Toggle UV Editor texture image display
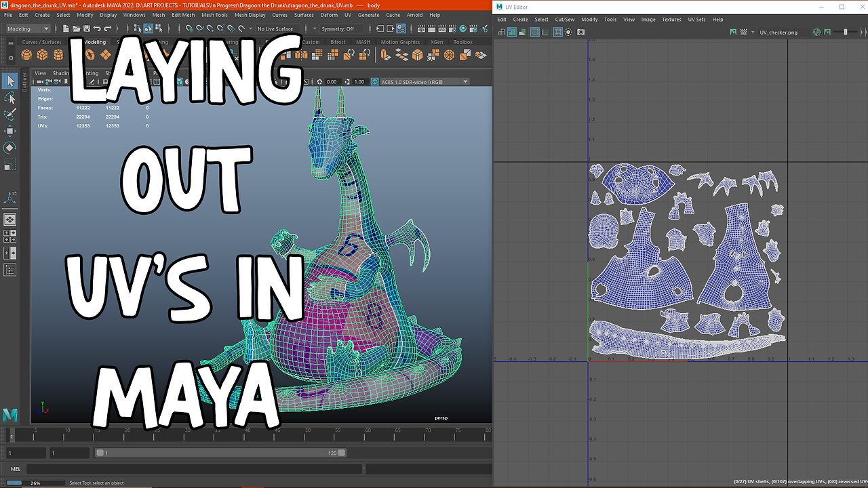 click(x=733, y=32)
